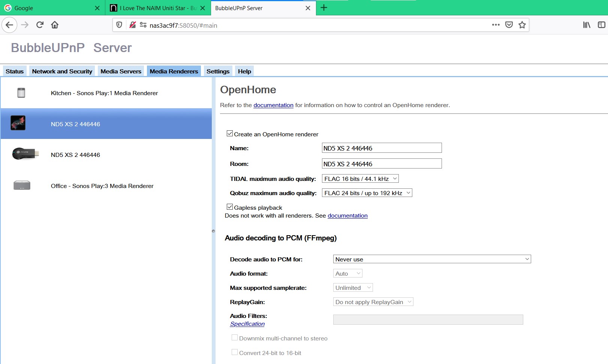The image size is (608, 364).
Task: Open the Network and Security tab
Action: pyautogui.click(x=62, y=71)
